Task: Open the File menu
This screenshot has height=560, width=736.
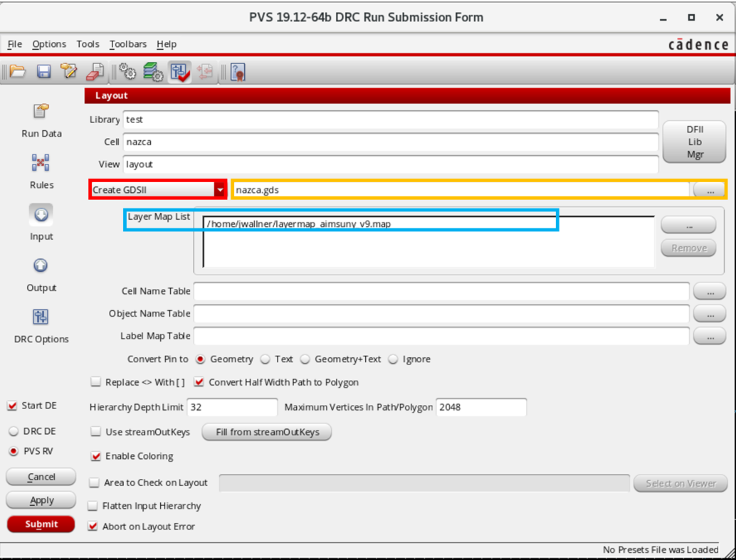Action: [14, 44]
